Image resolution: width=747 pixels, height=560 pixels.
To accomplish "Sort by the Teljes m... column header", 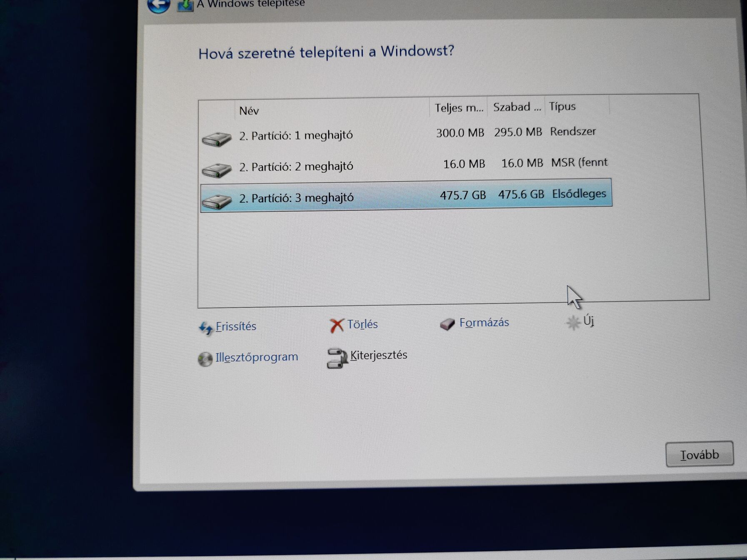I will click(459, 108).
